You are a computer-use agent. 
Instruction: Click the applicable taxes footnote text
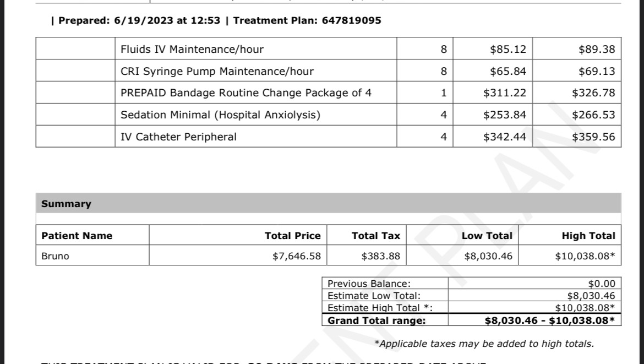click(x=484, y=344)
